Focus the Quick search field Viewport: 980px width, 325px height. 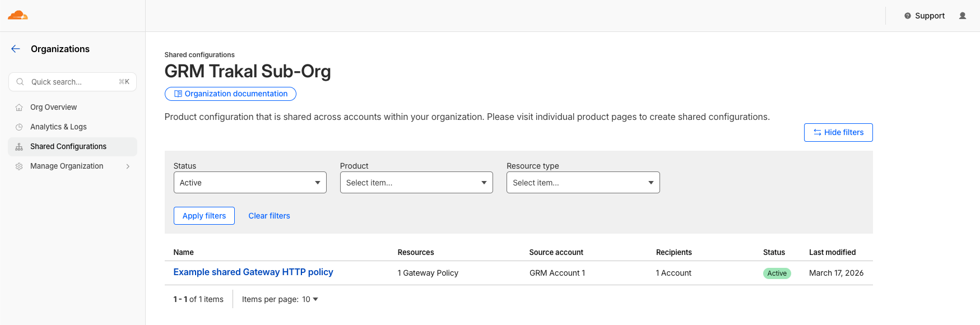[73, 82]
